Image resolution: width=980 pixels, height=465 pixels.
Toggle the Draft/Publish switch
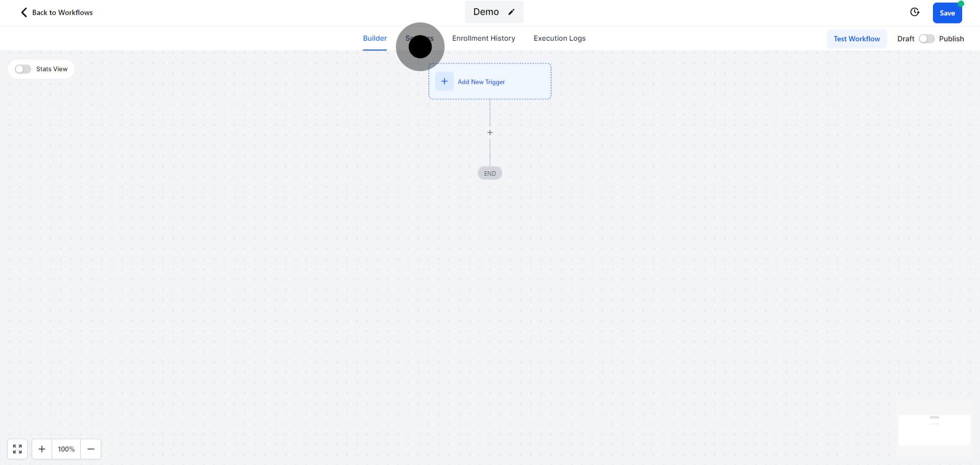pyautogui.click(x=926, y=39)
